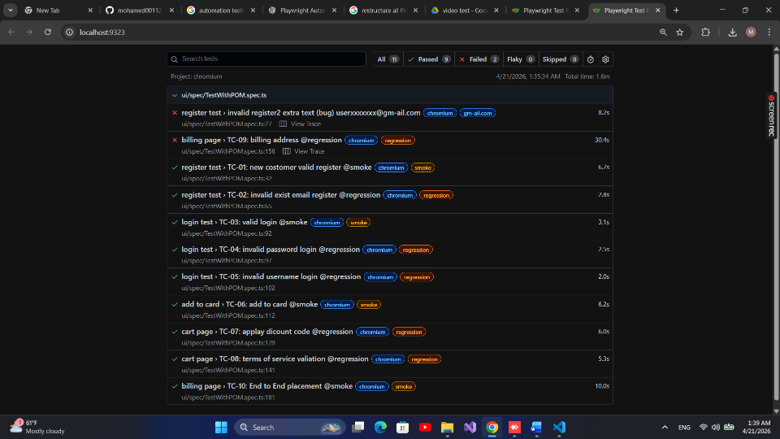Viewport: 780px width, 439px height.
Task: Open Chrome extensions puzzle icon
Action: [x=705, y=32]
